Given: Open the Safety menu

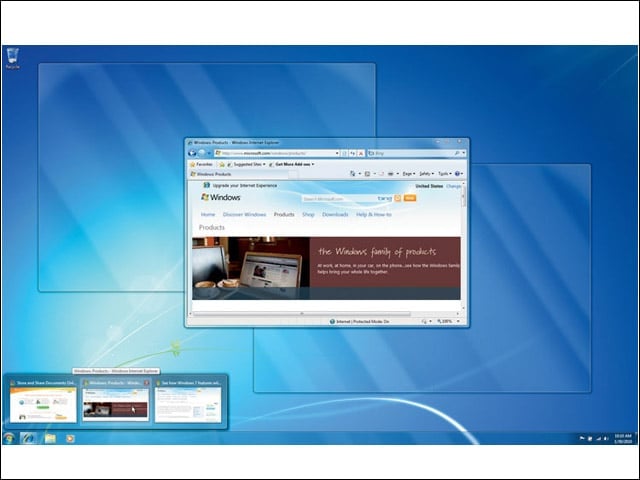Looking at the screenshot, I should pos(426,174).
